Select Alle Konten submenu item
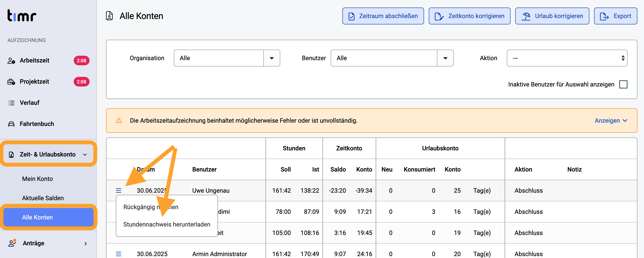The image size is (644, 258). tap(49, 217)
